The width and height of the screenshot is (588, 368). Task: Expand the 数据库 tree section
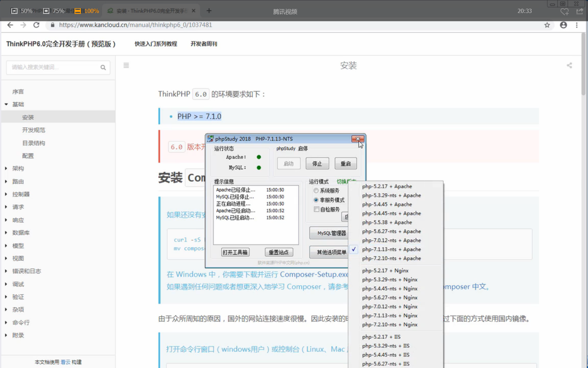pyautogui.click(x=6, y=233)
